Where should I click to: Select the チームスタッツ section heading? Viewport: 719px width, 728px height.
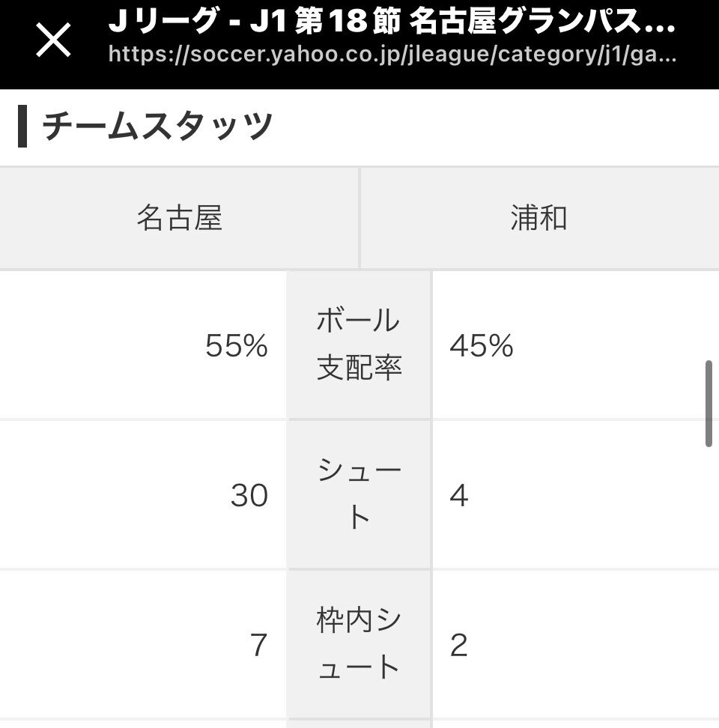(157, 127)
